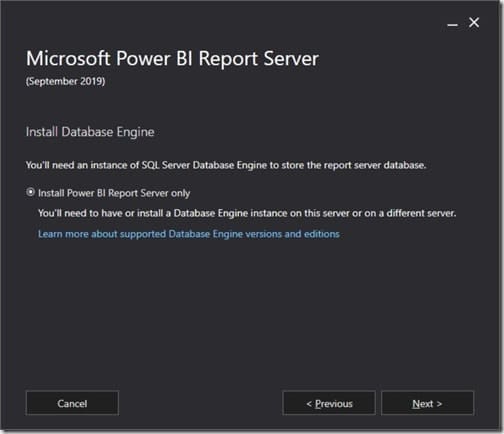Click the 'have or install a Database Engine instance' note

click(247, 213)
